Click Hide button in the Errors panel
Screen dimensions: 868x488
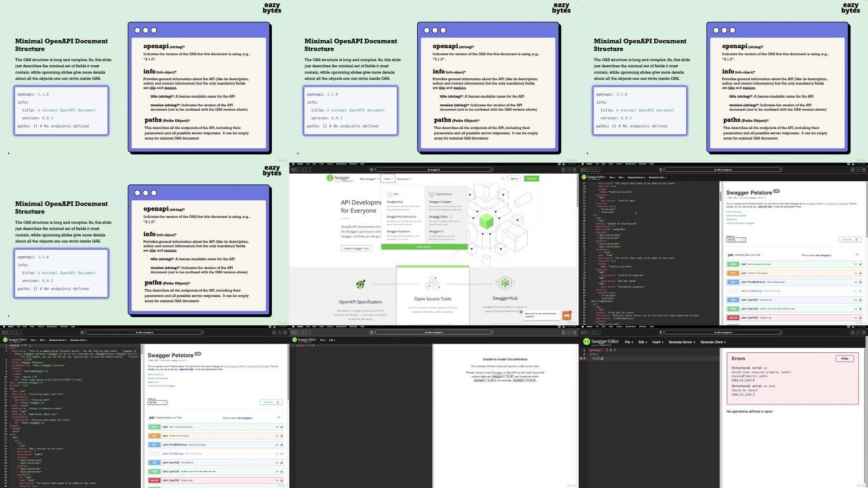coord(845,359)
